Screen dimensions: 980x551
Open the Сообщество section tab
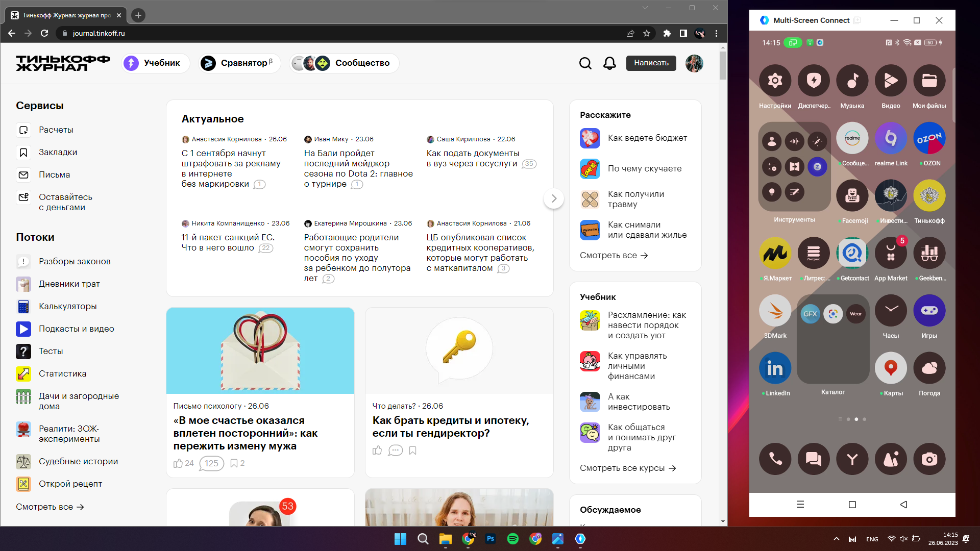(344, 63)
